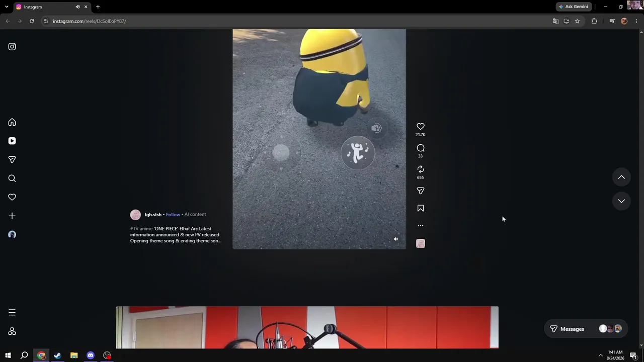644x362 pixels.
Task: Open Windows taskbar search
Action: [x=24, y=355]
